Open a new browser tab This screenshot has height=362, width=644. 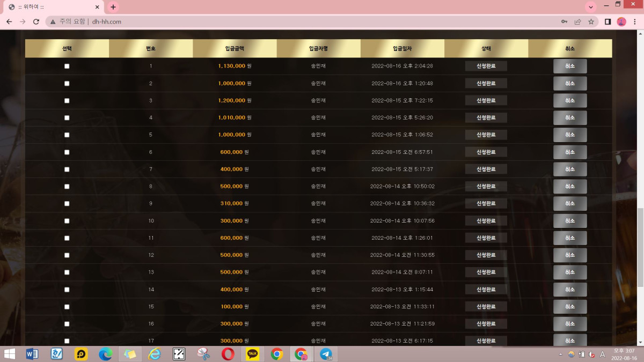coord(113,7)
